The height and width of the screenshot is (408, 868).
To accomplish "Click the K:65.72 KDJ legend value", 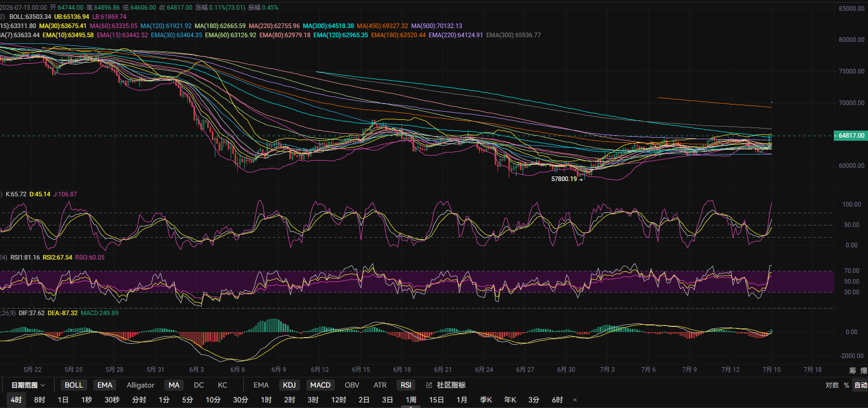I will pyautogui.click(x=16, y=194).
